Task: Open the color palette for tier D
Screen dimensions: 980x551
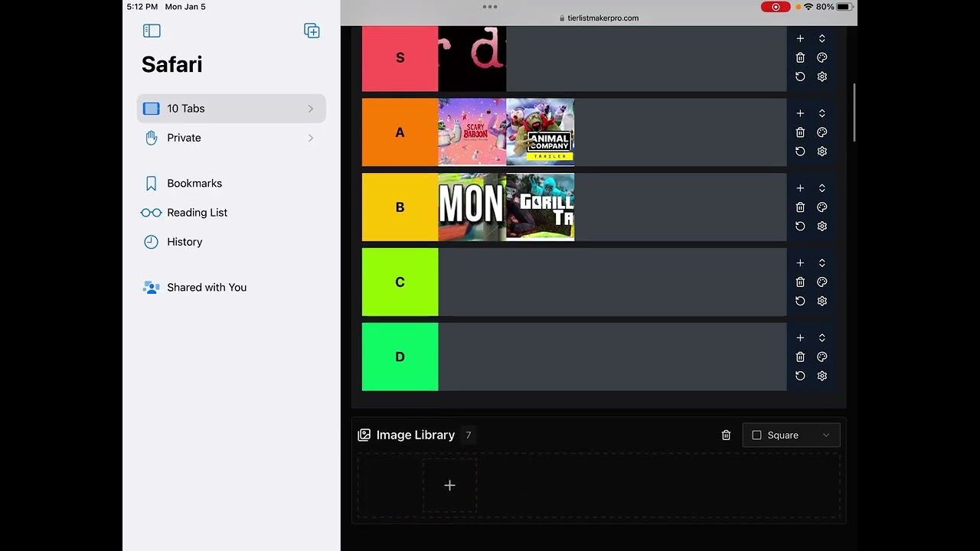Action: click(x=822, y=357)
